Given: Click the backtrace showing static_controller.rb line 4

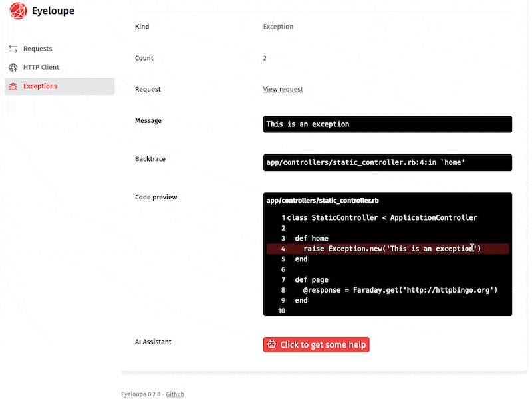Looking at the screenshot, I should point(387,162).
